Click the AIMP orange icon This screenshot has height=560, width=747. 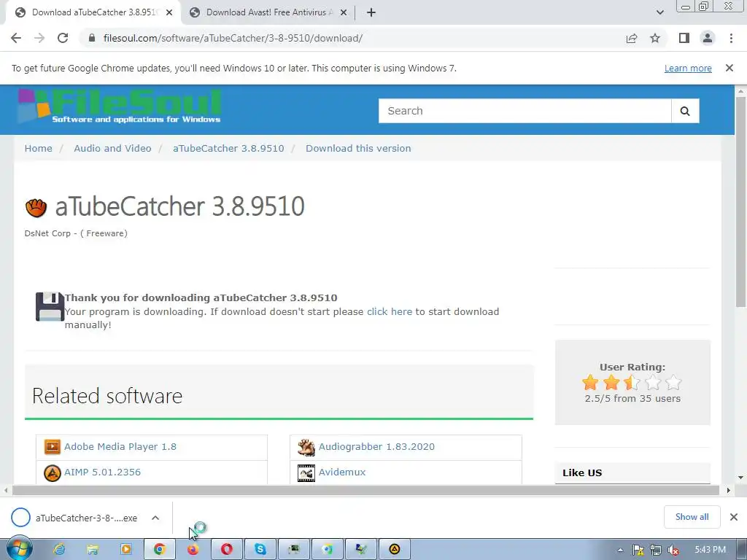pyautogui.click(x=52, y=472)
